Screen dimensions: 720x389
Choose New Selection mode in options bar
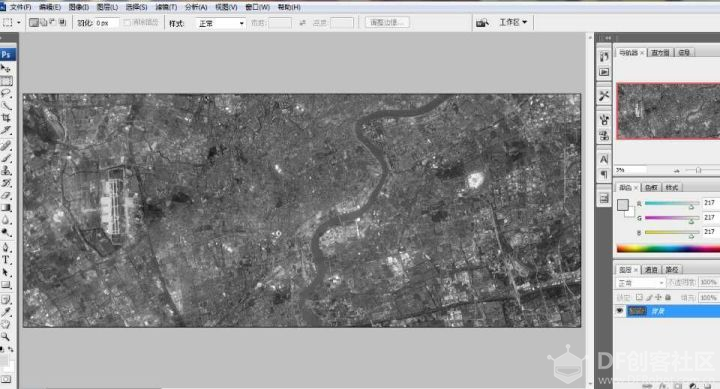34,22
